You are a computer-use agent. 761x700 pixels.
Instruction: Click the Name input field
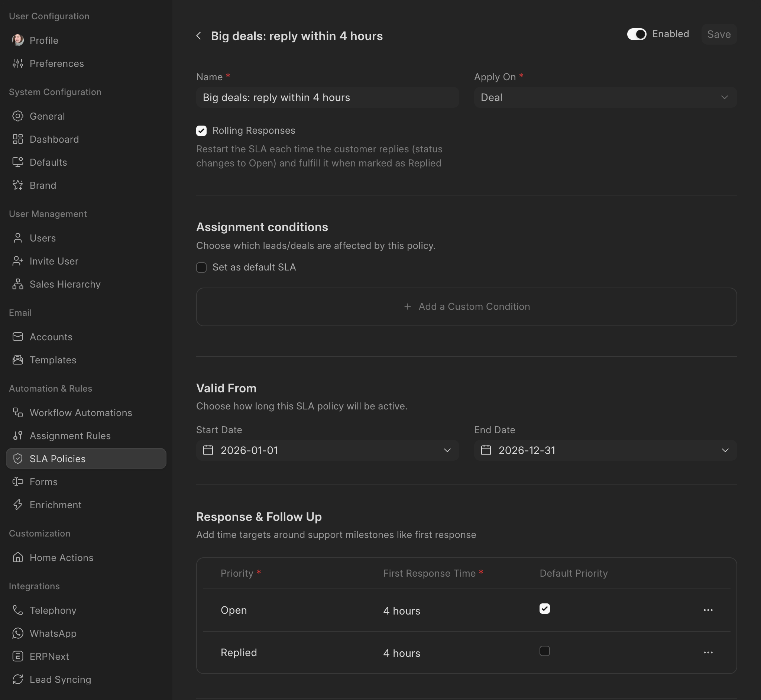328,97
